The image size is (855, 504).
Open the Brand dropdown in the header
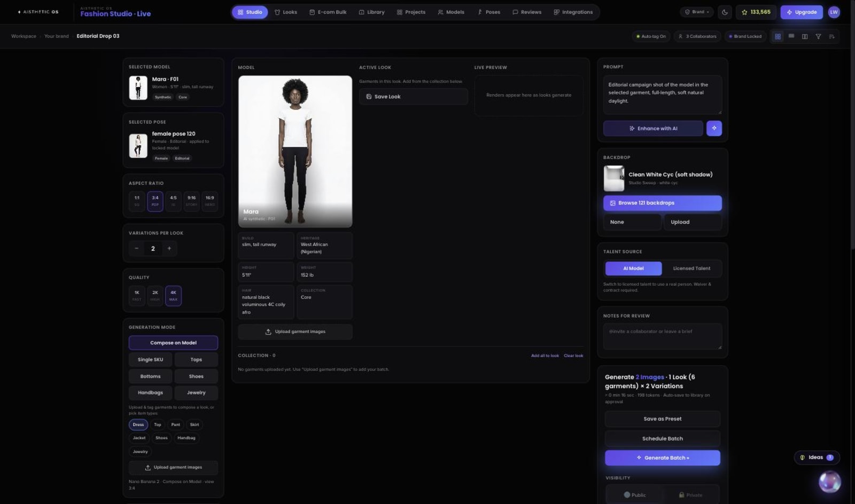(698, 12)
